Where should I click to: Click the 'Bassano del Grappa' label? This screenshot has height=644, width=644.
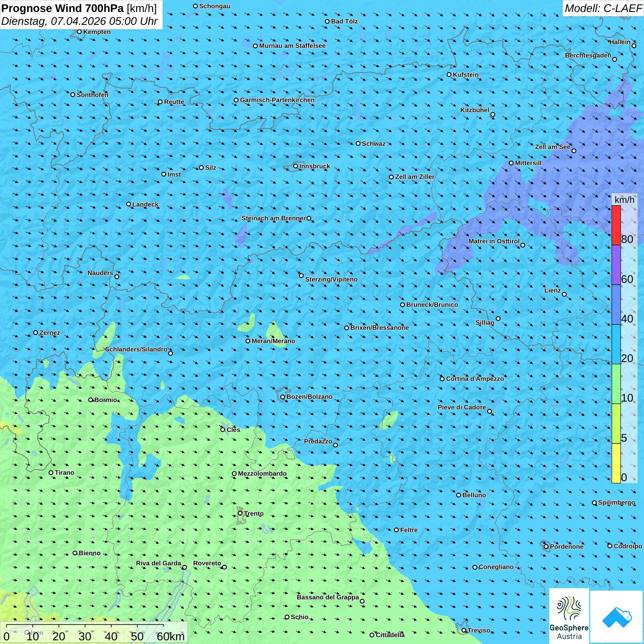[x=328, y=597]
